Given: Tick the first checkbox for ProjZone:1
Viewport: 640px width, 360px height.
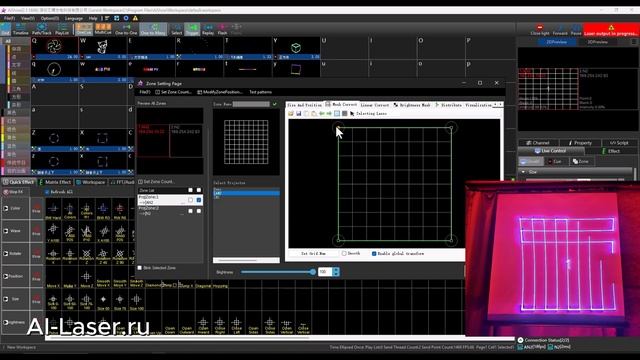Looking at the screenshot, I should click(x=191, y=200).
